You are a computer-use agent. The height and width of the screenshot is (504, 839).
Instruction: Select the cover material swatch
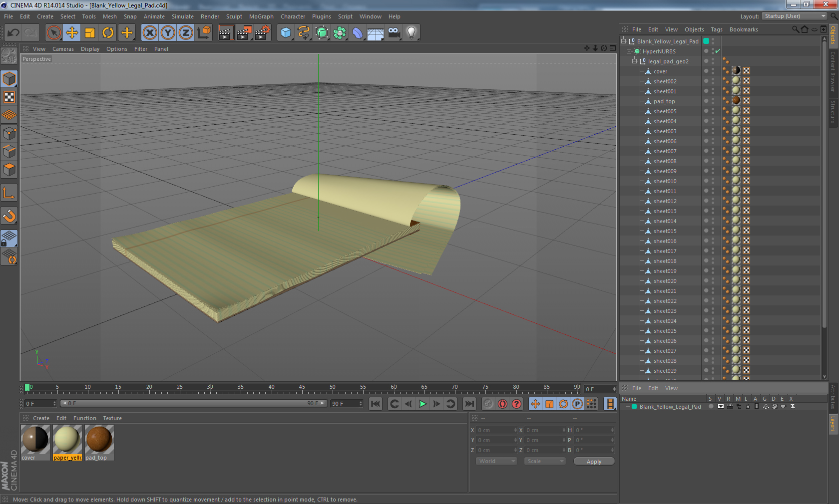[35, 442]
